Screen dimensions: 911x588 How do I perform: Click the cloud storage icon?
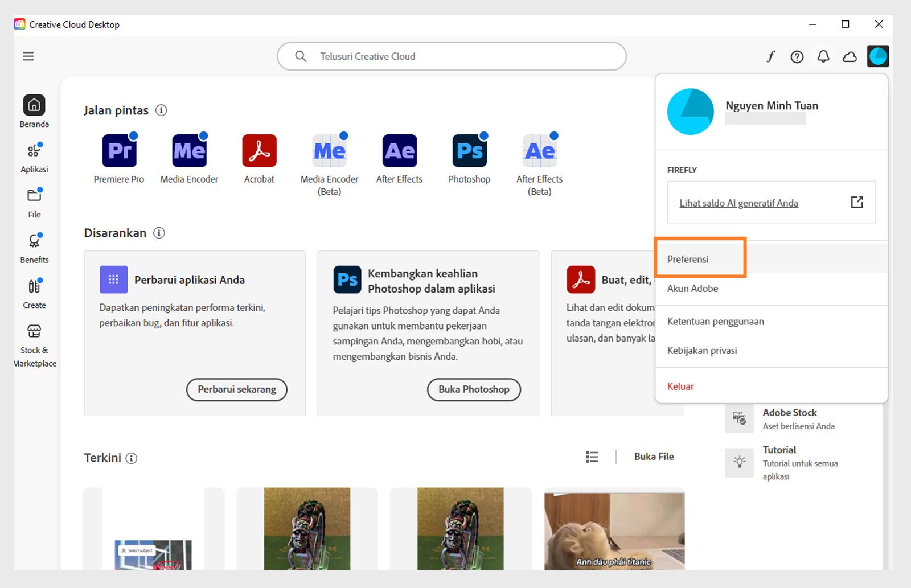(849, 56)
